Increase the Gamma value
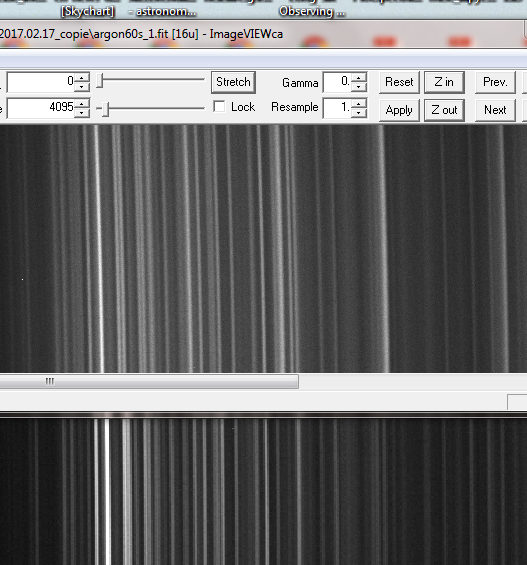The image size is (527, 565). [x=359, y=77]
